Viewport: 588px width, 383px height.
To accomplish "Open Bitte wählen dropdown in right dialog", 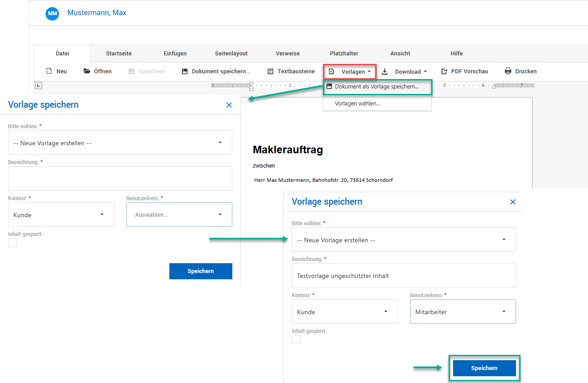I will click(x=404, y=240).
